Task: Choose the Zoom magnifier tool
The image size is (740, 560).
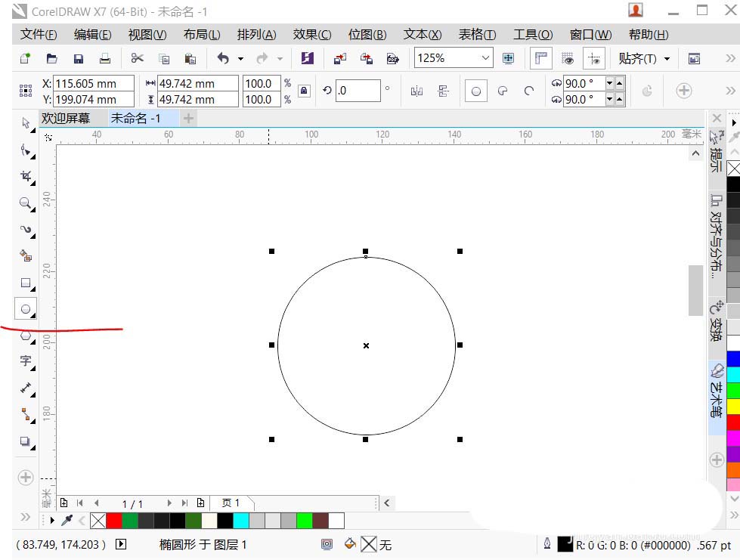Action: tap(26, 203)
